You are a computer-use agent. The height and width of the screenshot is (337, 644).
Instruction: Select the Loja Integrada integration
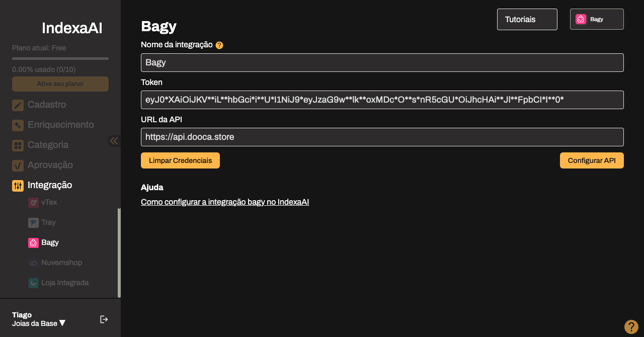click(58, 283)
